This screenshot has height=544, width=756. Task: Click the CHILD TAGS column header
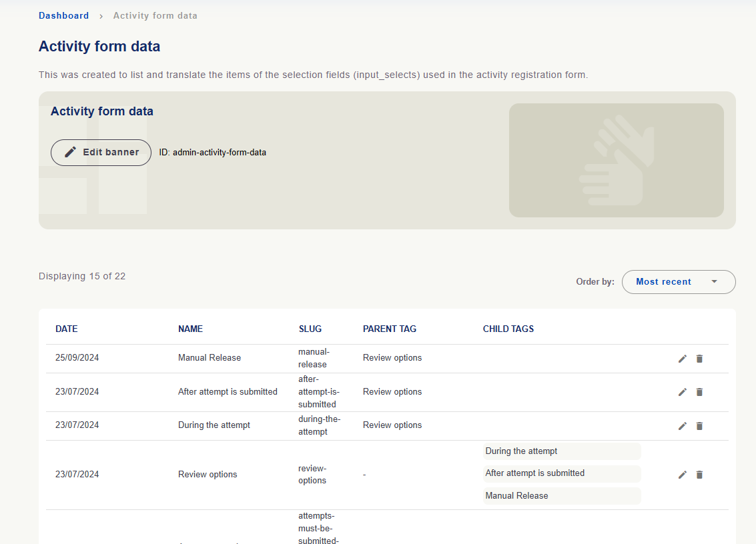508,329
